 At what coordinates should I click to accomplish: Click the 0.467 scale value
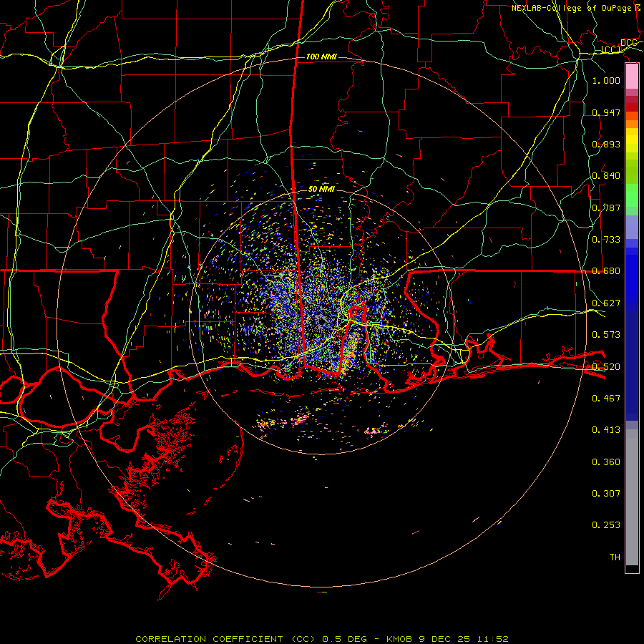point(606,399)
